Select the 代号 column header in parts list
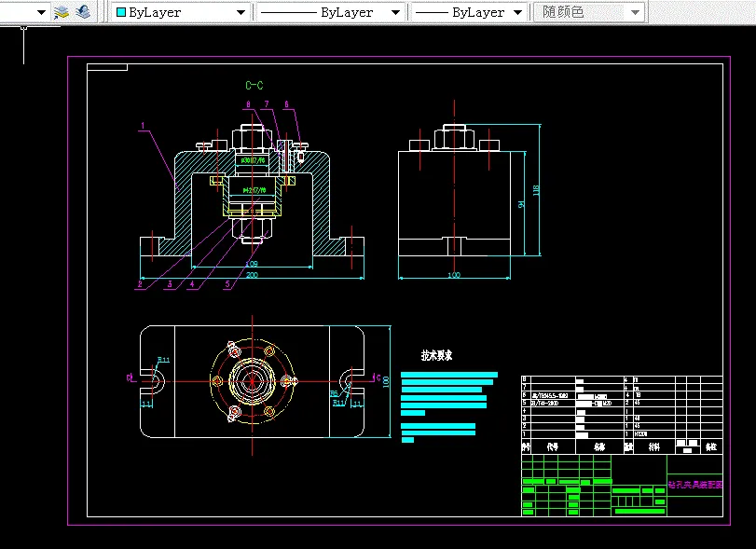This screenshot has width=756, height=549. [553, 446]
